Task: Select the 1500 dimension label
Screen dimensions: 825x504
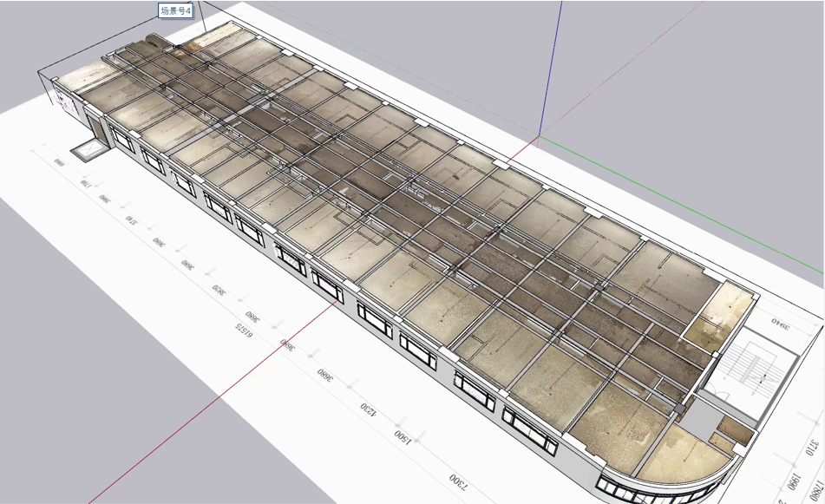Action: click(403, 436)
